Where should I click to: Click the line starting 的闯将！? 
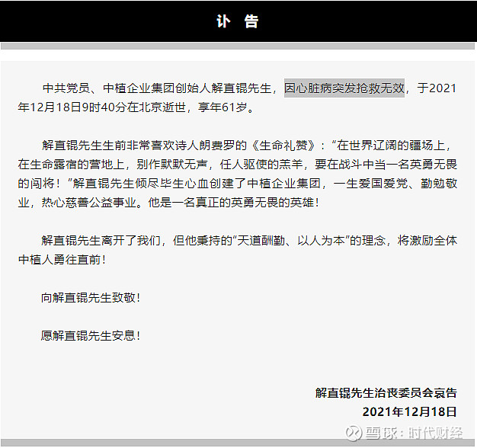[237, 184]
